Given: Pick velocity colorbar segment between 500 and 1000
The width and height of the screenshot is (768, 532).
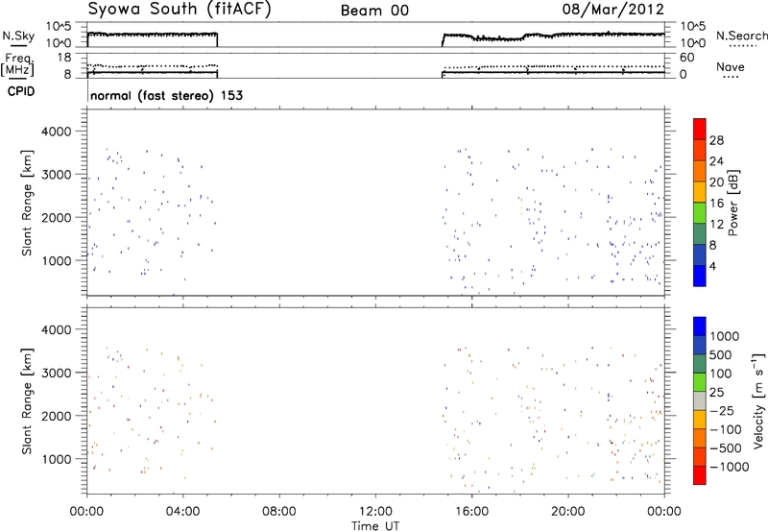Looking at the screenshot, I should click(x=700, y=346).
